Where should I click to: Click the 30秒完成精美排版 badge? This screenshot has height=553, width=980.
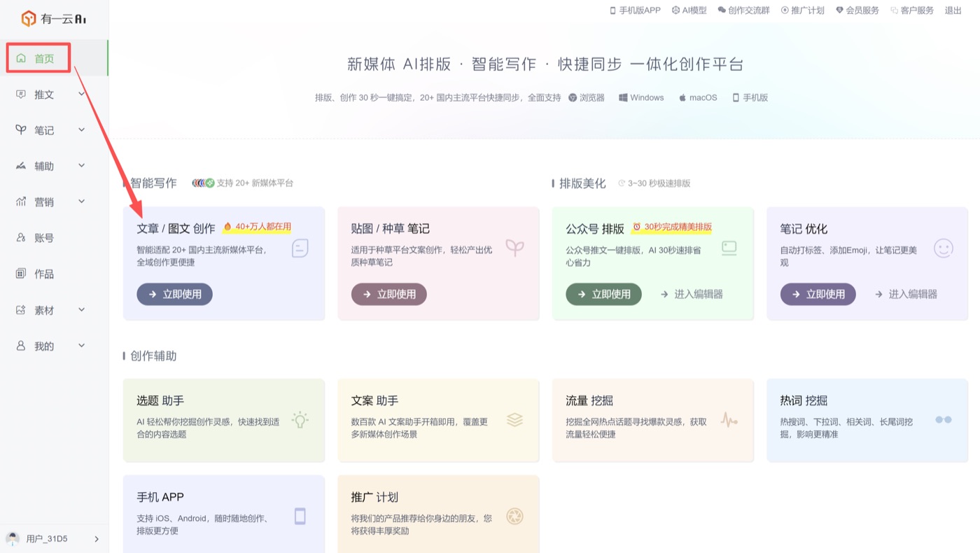(x=672, y=227)
